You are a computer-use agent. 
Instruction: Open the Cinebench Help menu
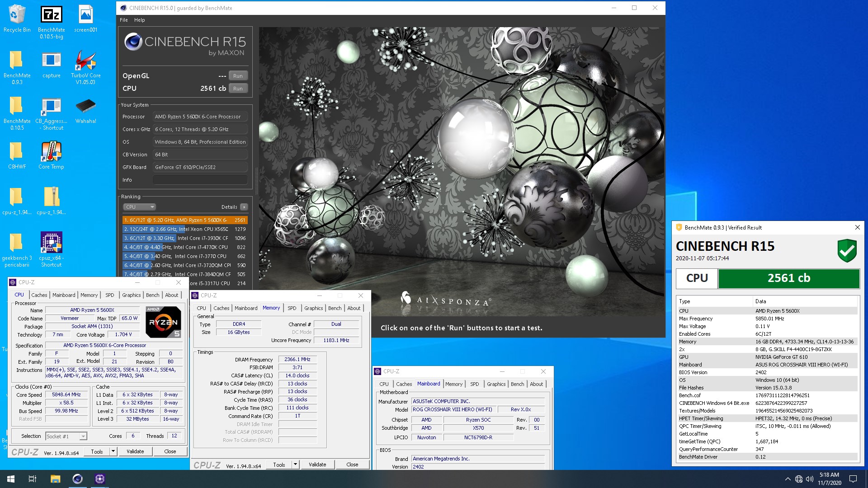pos(139,20)
